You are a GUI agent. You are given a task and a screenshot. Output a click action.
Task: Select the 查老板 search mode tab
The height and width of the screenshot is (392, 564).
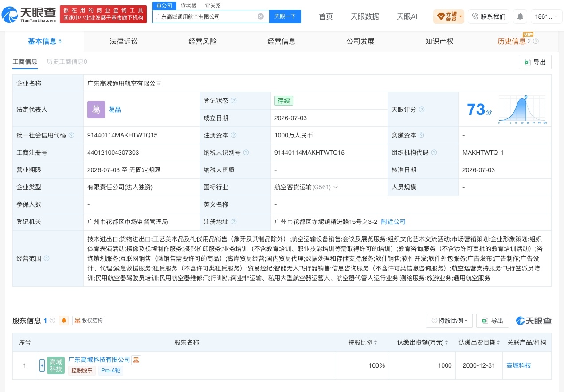[188, 5]
